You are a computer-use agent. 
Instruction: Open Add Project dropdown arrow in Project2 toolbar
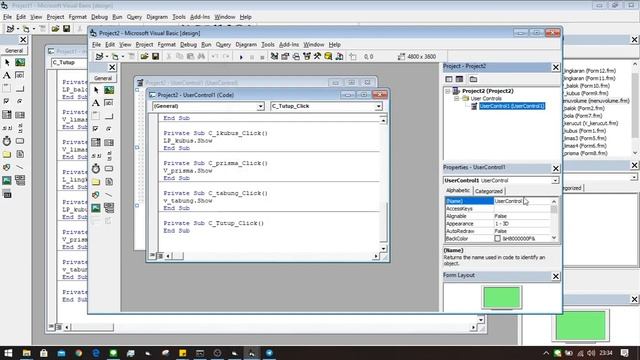coord(107,57)
